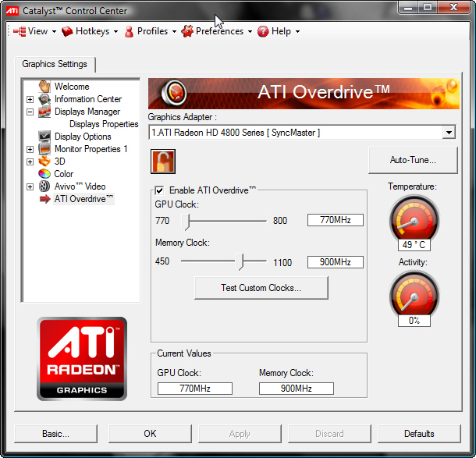Click the Help question mark icon
The width and height of the screenshot is (476, 458).
point(263,31)
